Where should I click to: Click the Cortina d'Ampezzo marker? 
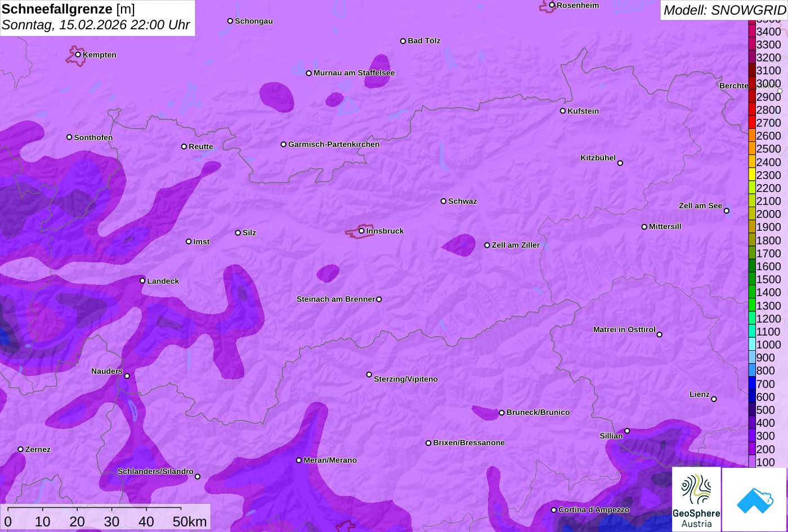click(x=554, y=510)
